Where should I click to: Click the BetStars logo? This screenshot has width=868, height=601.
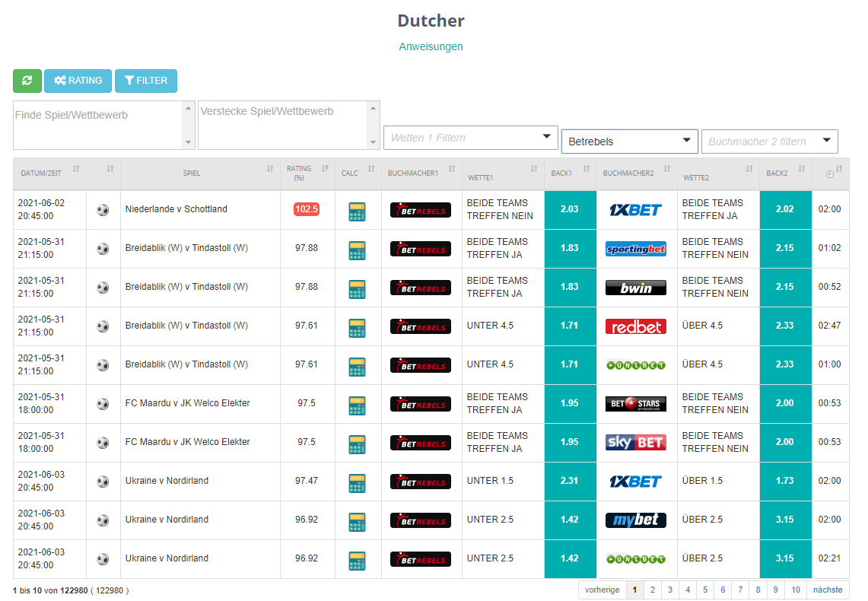pos(635,404)
